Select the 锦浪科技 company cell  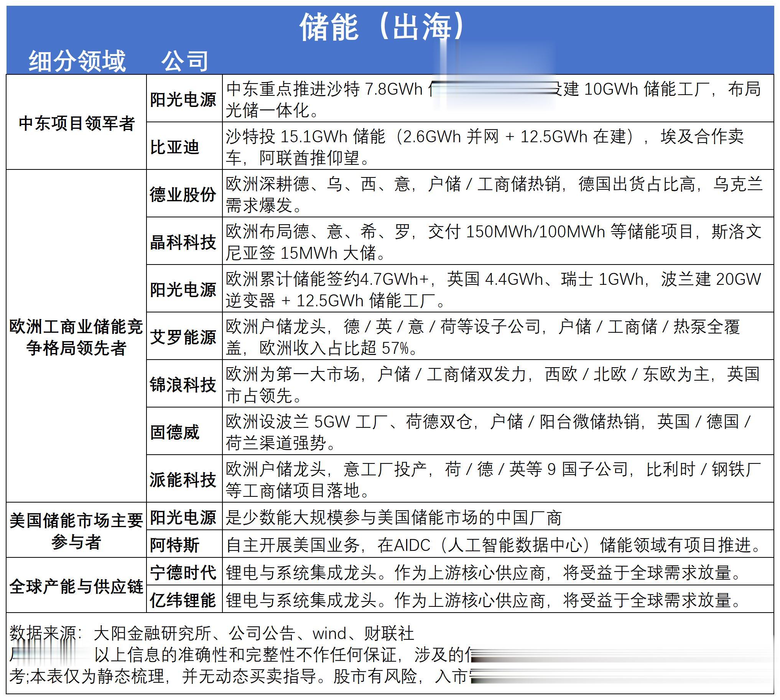click(x=183, y=384)
